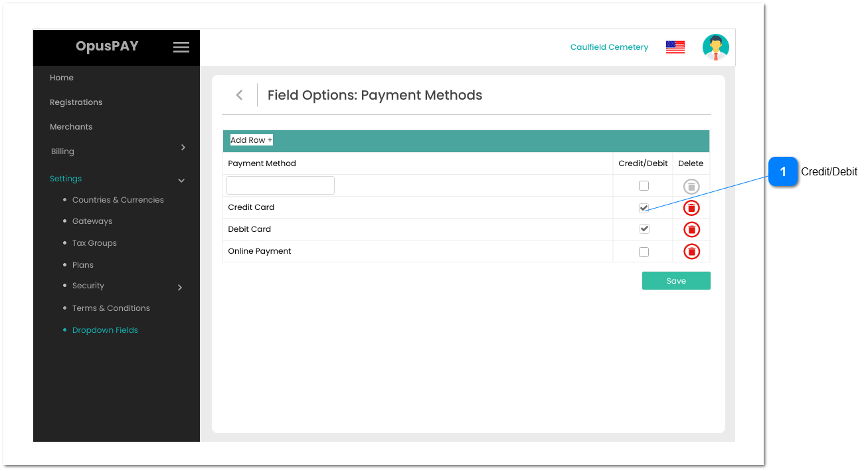Screen dimensions: 868x471
Task: Select Dropdown Fields in the sidebar
Action: (105, 330)
